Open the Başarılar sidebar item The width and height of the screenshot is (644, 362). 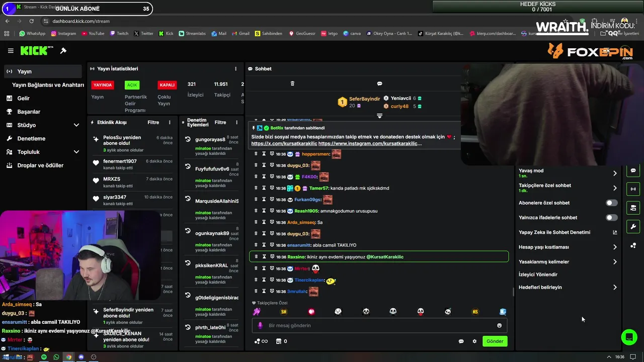coord(43,112)
